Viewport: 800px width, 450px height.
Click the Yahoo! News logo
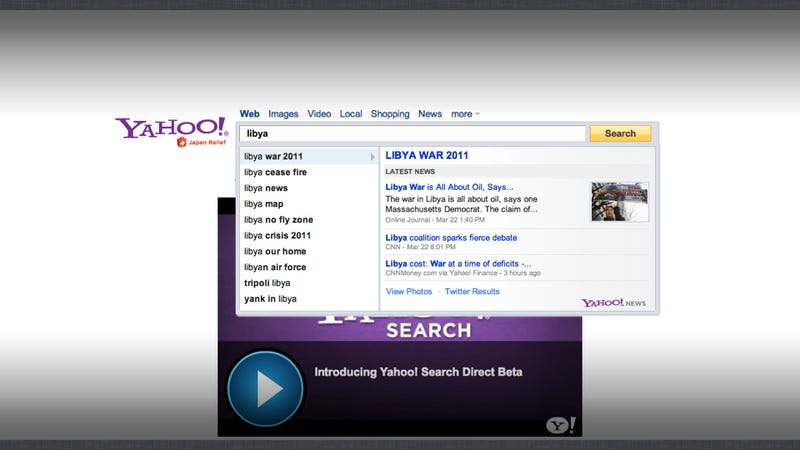[613, 303]
